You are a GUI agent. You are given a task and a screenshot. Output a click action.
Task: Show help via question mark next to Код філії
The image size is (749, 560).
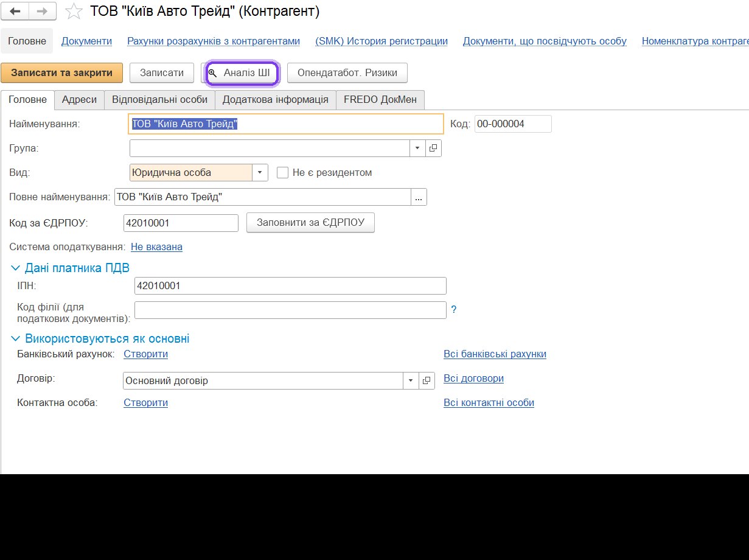(x=453, y=310)
